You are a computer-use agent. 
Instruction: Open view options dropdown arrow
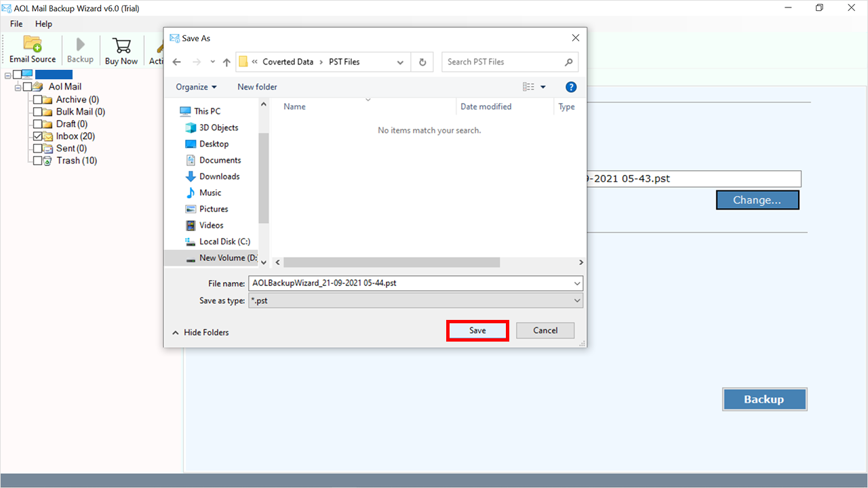[x=543, y=87]
